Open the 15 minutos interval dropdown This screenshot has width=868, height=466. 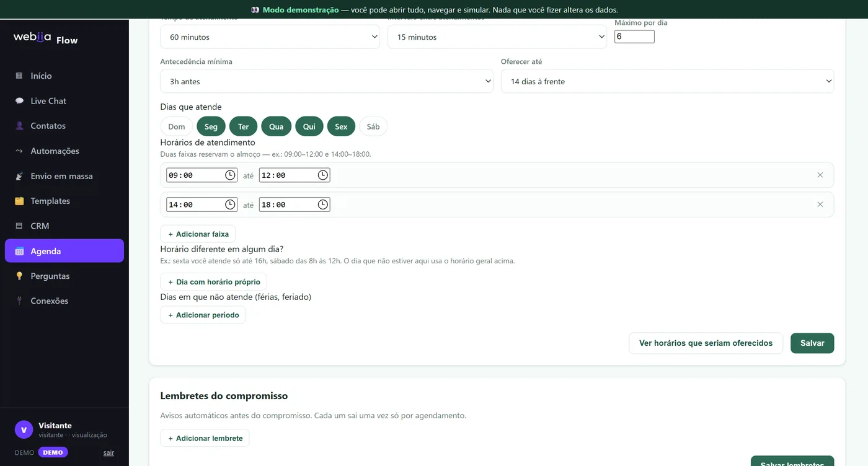[x=497, y=37]
